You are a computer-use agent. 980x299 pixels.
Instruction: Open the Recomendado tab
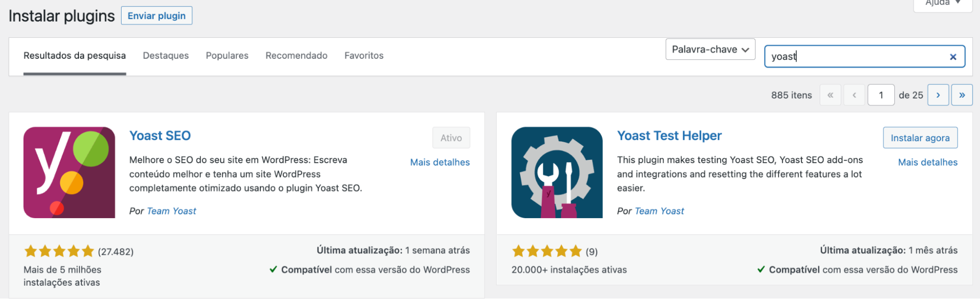tap(297, 56)
